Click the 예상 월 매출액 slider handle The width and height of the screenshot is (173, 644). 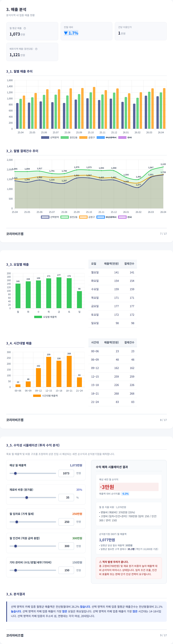(x=15, y=473)
